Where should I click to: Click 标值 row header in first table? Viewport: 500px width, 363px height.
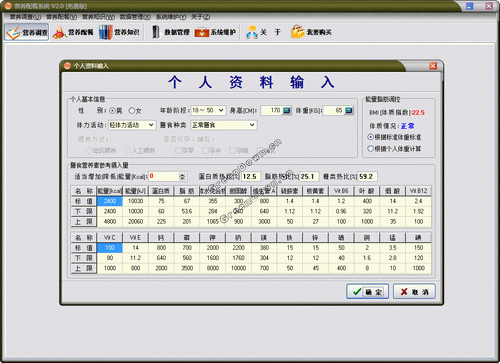pyautogui.click(x=84, y=201)
